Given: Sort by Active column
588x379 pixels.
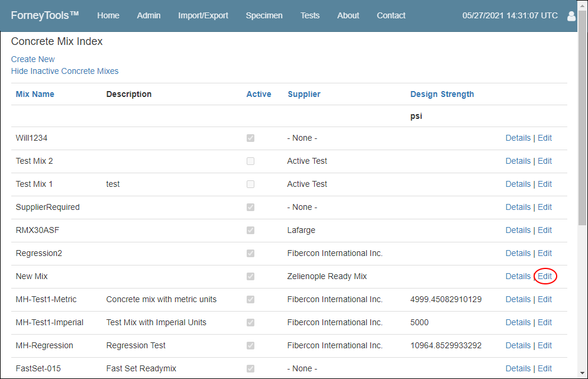Looking at the screenshot, I should click(x=259, y=94).
